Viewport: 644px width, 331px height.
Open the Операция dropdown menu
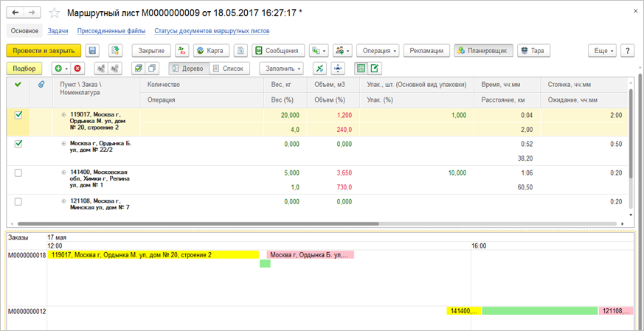(378, 51)
